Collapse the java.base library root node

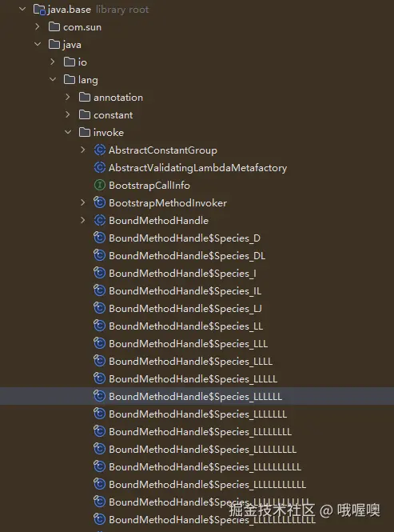[22, 9]
